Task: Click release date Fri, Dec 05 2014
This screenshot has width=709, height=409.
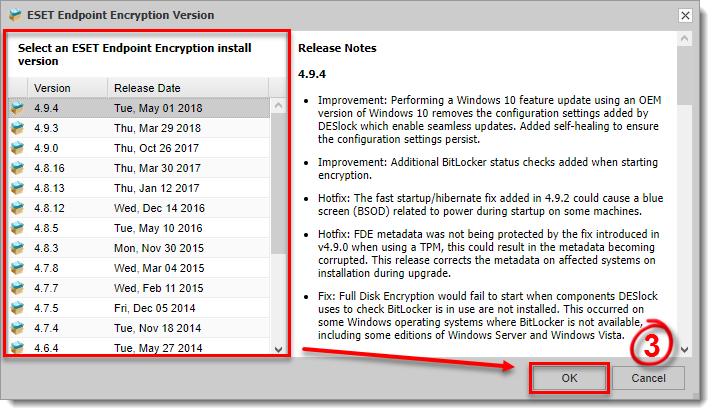Action: pyautogui.click(x=154, y=308)
